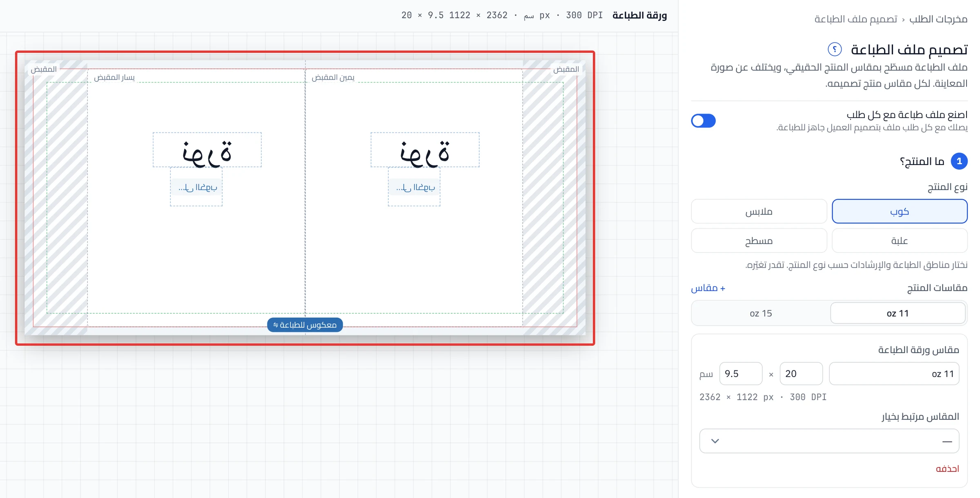
Task: Click the ورقة الطباعة header title
Action: [x=640, y=16]
